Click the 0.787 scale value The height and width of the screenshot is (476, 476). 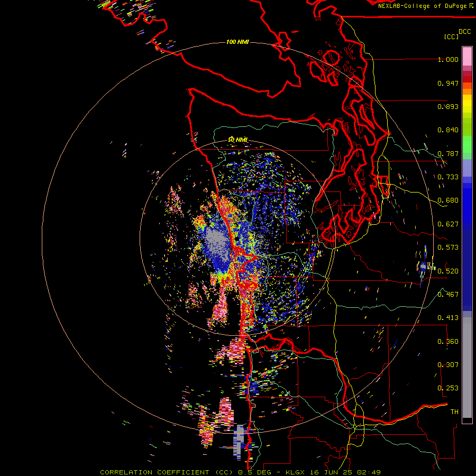(448, 153)
